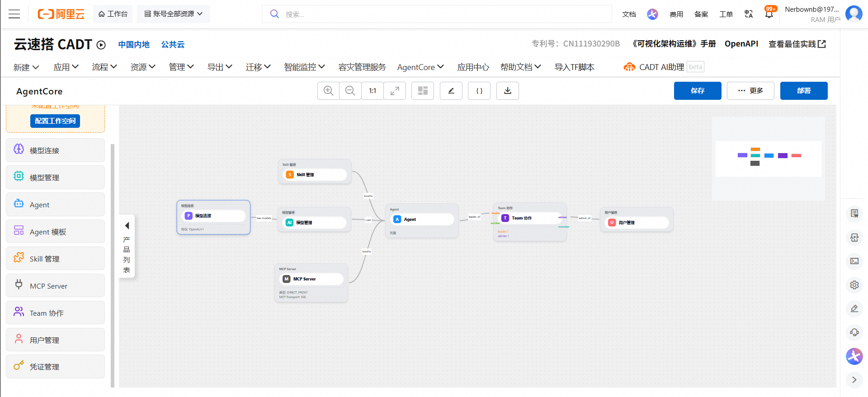
Task: Open the 《可视化架构运维》手册 link
Action: click(x=673, y=44)
